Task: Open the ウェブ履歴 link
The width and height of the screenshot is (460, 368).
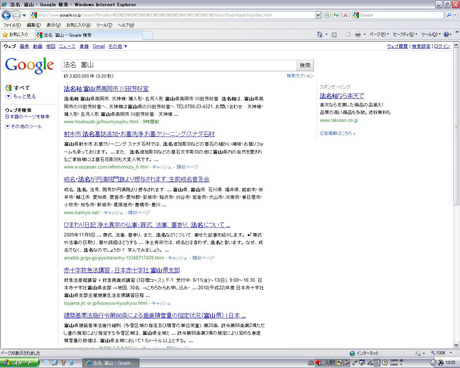Action: pyautogui.click(x=397, y=46)
